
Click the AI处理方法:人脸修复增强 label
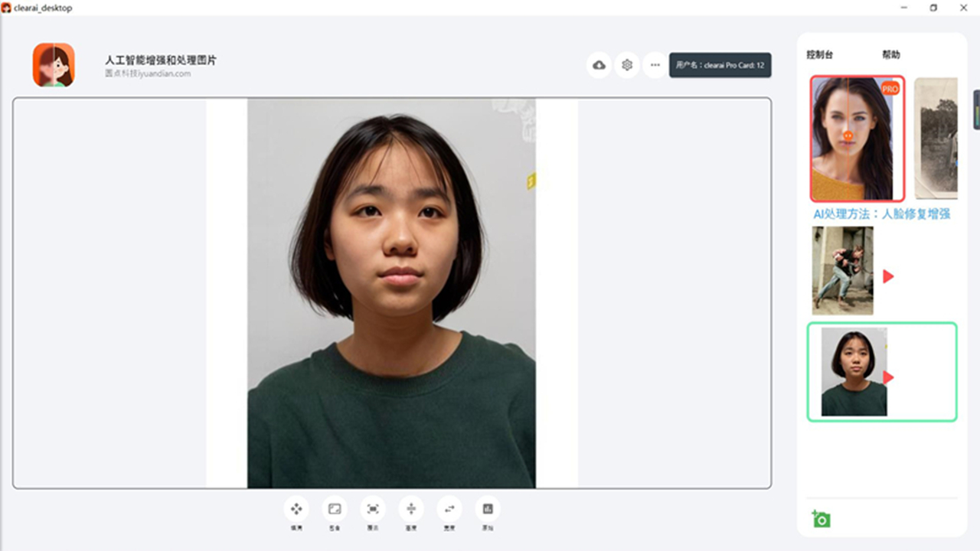pos(881,214)
